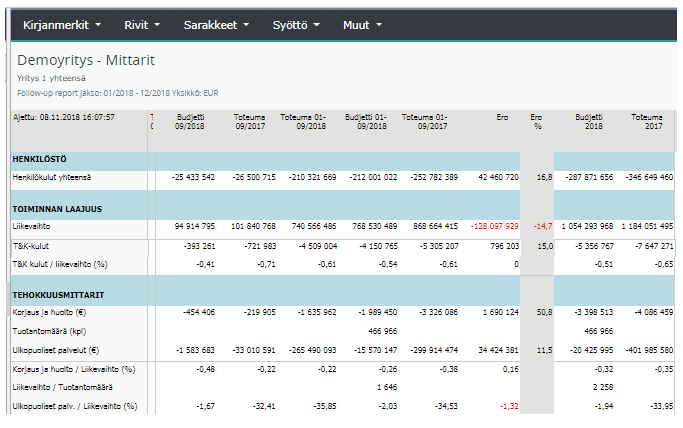Select the Ero % column header
This screenshot has width=683, height=428.
coord(536,122)
